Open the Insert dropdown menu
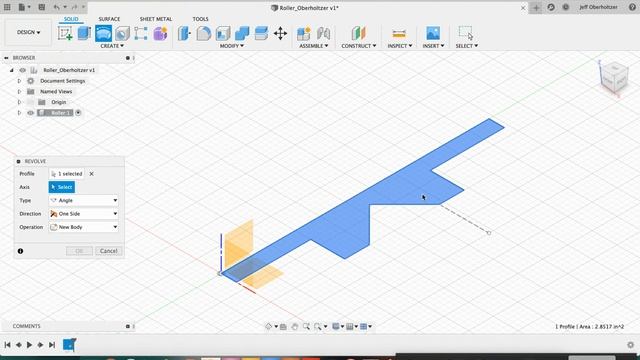 tap(433, 46)
